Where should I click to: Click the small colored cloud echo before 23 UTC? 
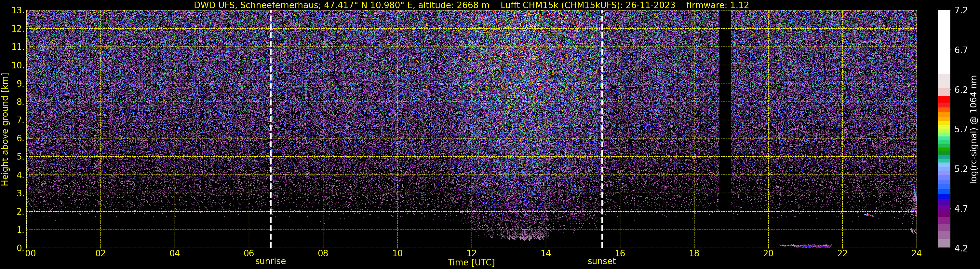tap(869, 215)
